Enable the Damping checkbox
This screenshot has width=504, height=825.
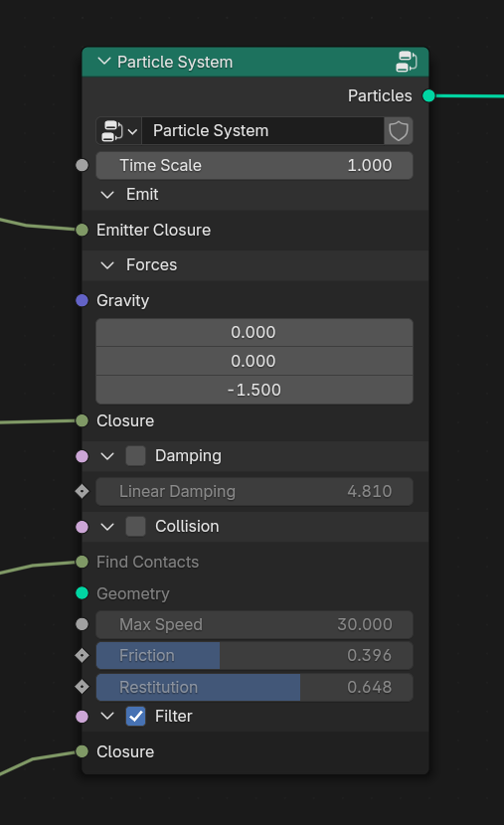point(136,455)
